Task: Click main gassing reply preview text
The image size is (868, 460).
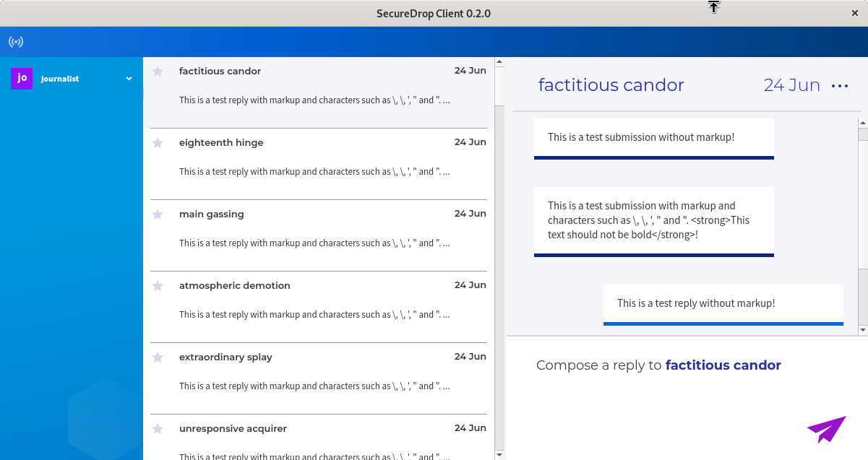Action: pos(314,243)
